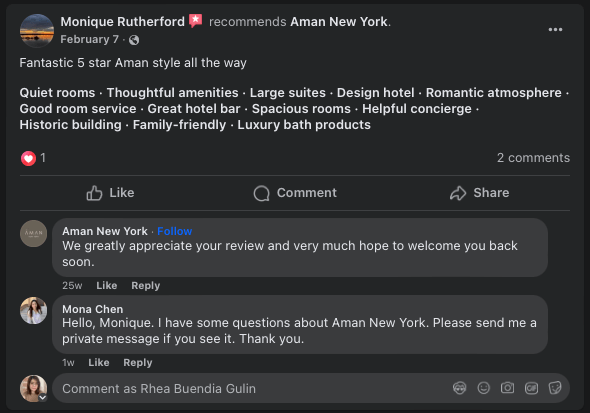Screen dimensions: 590x413
Task: Open the sticker picker icon
Action: 555,388
